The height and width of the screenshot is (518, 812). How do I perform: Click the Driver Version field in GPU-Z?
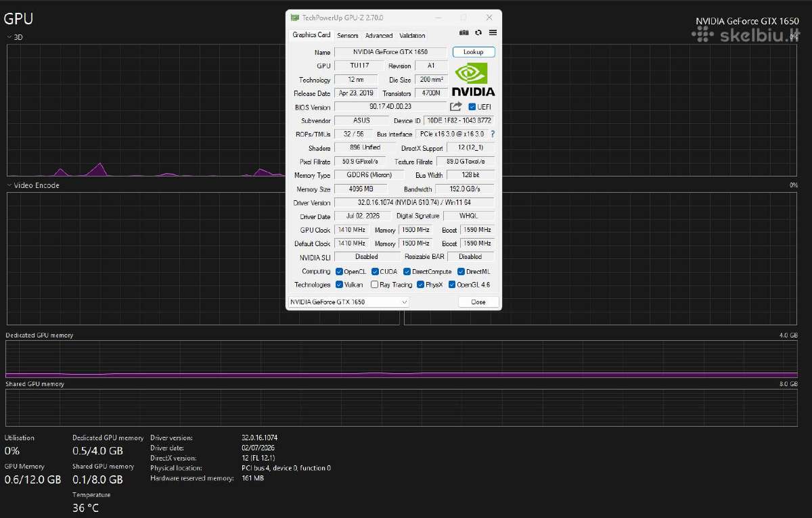click(x=414, y=203)
